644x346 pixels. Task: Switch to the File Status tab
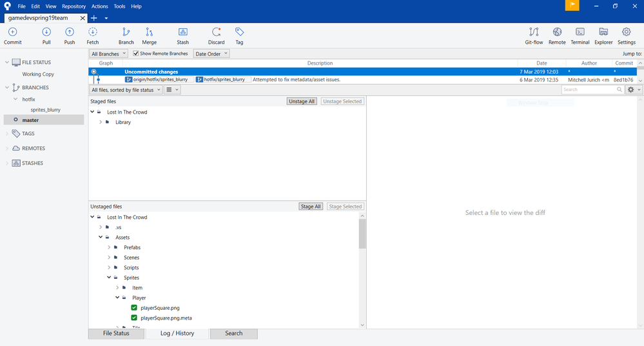pyautogui.click(x=116, y=334)
